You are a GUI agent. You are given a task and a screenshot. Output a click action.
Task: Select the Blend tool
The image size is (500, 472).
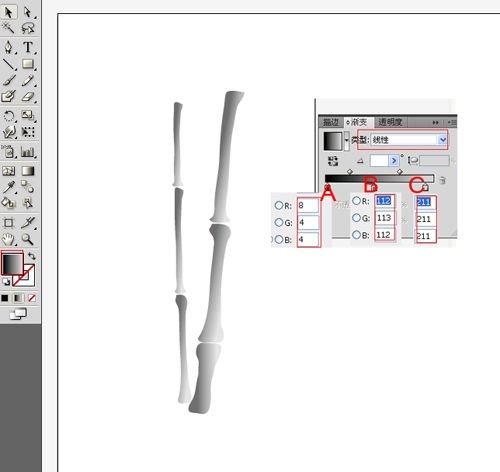pyautogui.click(x=28, y=187)
